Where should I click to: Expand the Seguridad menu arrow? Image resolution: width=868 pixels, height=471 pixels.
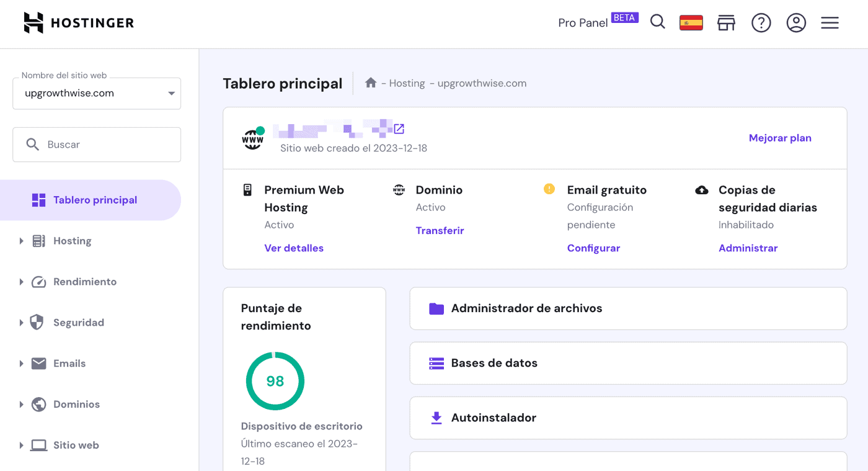click(x=21, y=323)
